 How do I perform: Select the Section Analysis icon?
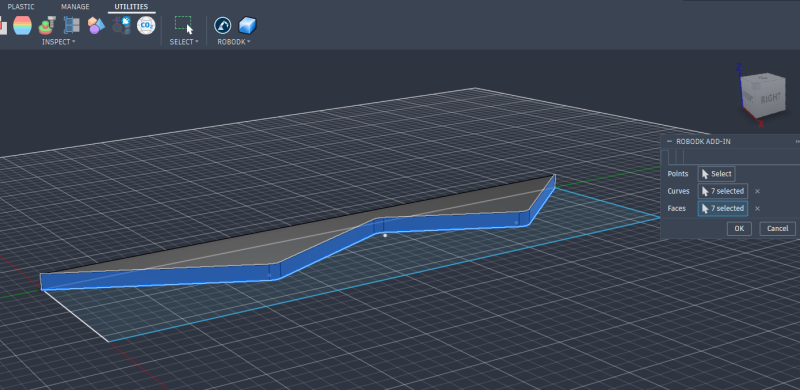click(x=71, y=25)
